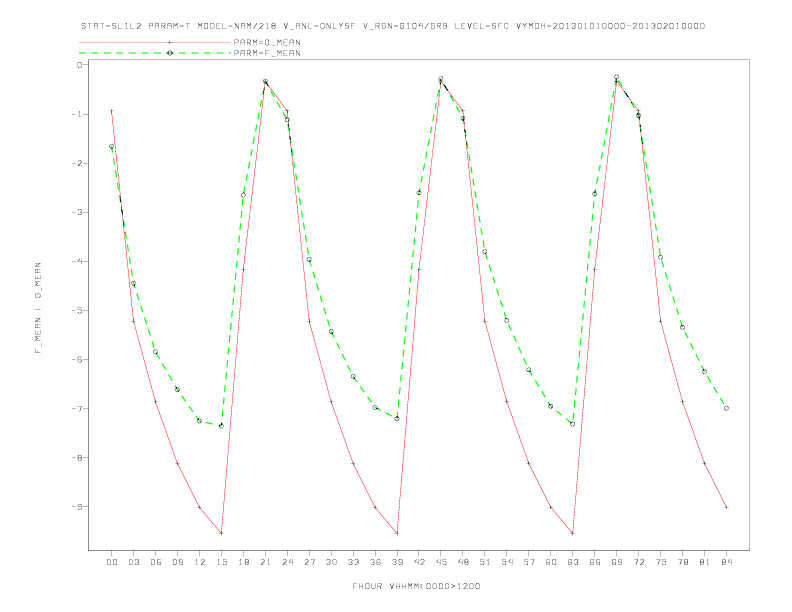Click y-axis tick label -8
The height and width of the screenshot is (612, 792).
click(x=77, y=457)
